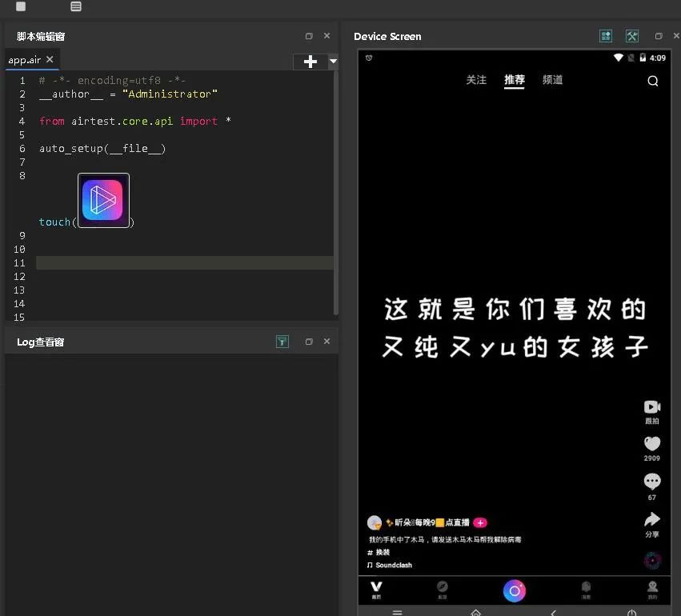Tap the # 换装 hashtag
Viewport: 681px width, 616px height.
point(379,552)
